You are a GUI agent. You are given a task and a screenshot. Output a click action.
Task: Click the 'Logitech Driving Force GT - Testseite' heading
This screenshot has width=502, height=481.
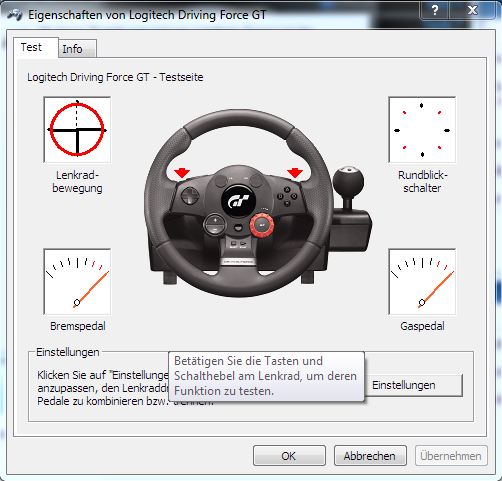pos(115,77)
